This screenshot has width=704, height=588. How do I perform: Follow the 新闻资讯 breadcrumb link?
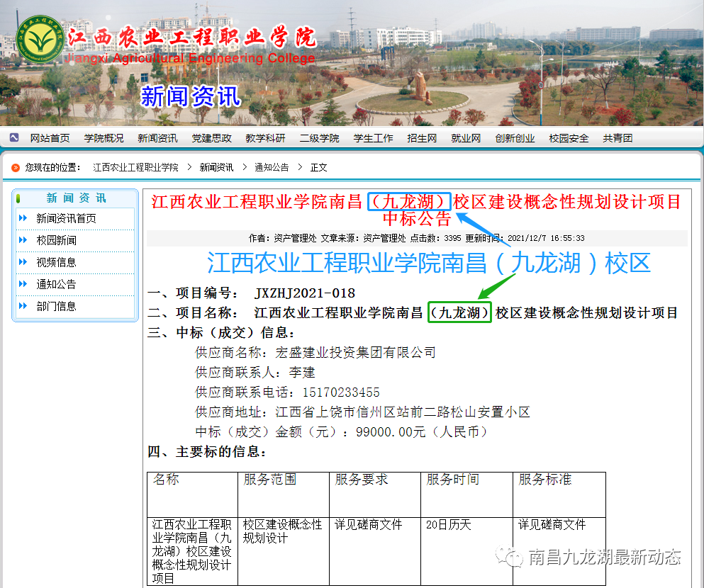pyautogui.click(x=216, y=168)
